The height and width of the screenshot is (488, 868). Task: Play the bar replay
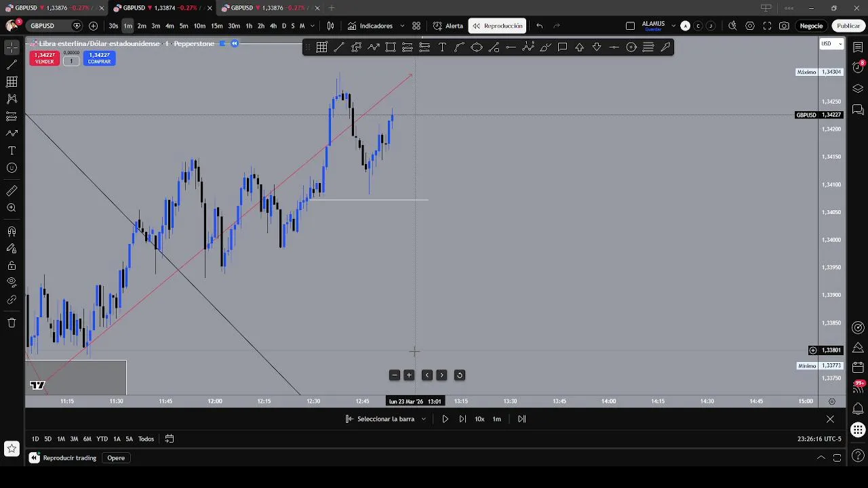tap(446, 419)
